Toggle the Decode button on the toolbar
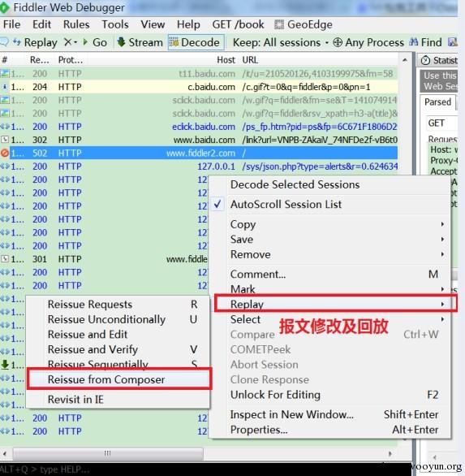The image size is (465, 476). [196, 42]
